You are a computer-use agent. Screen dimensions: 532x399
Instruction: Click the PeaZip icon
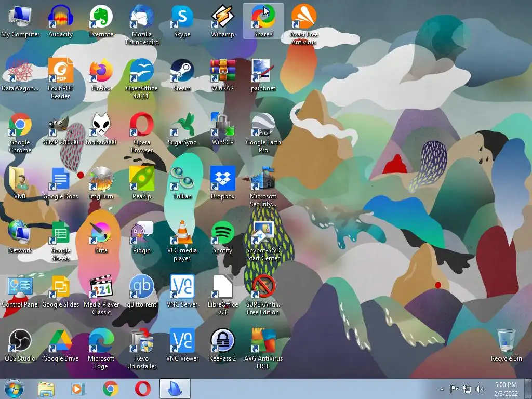tap(142, 183)
